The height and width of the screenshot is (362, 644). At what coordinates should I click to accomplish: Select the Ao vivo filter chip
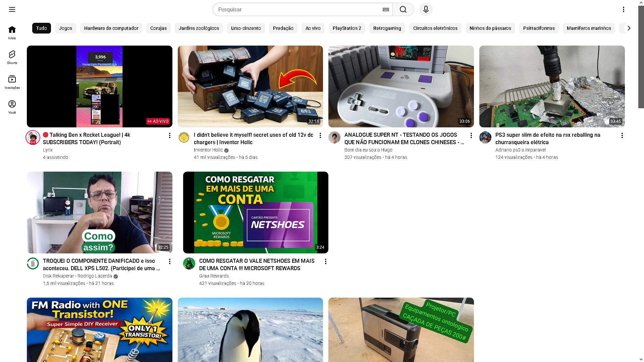313,28
